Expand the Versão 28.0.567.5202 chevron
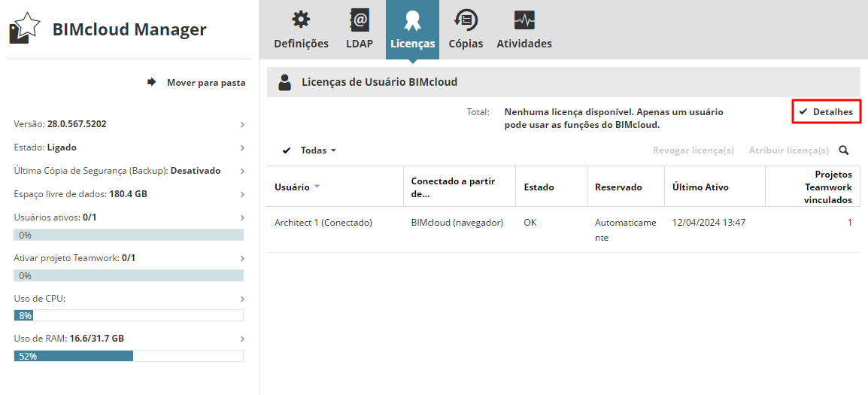868x395 pixels. [242, 125]
